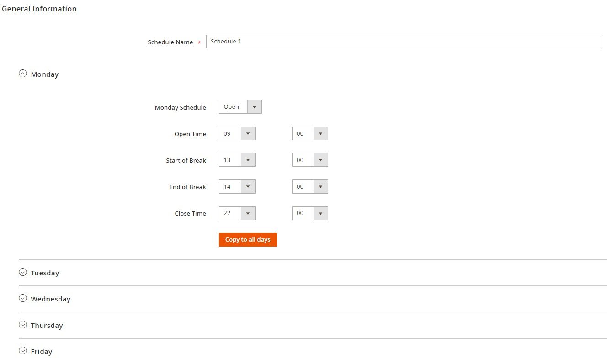Open the Start of Break hour dropdown

237,160
